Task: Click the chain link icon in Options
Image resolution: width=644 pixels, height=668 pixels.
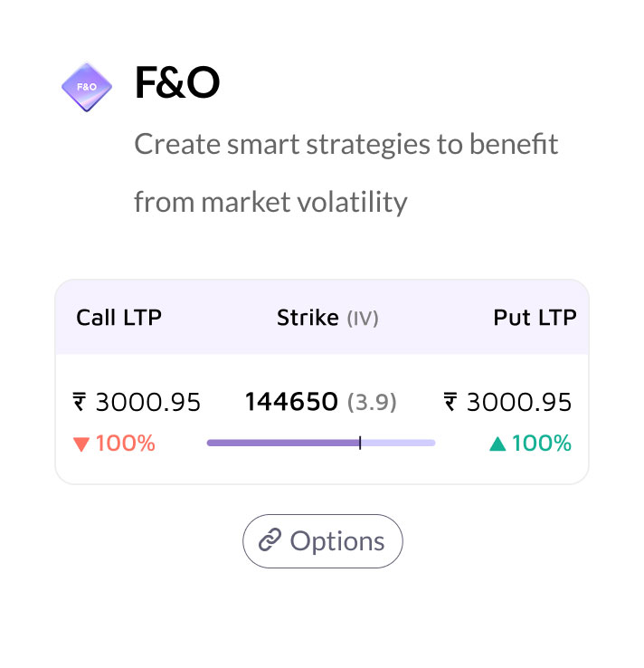Action: tap(270, 541)
